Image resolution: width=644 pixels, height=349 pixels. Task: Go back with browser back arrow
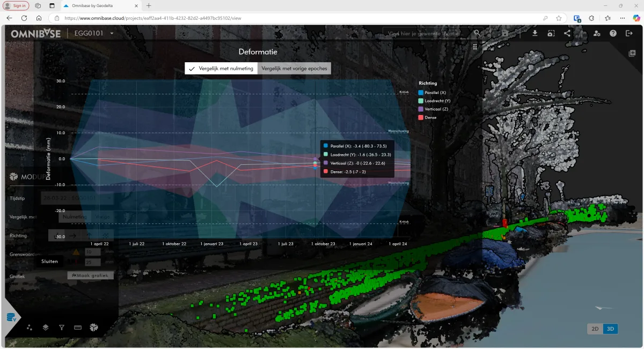[9, 18]
